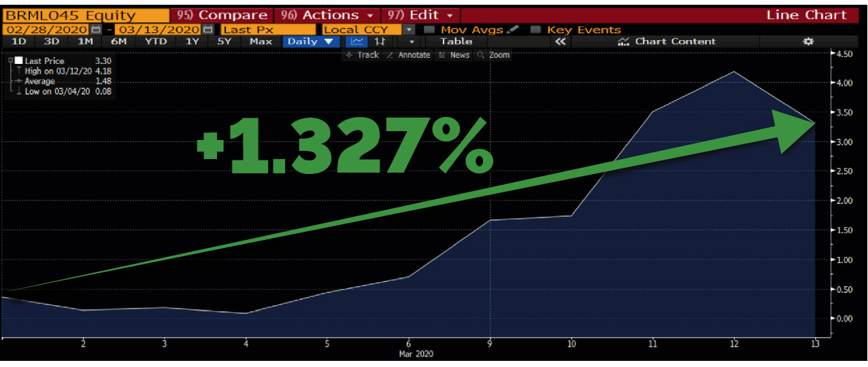Activate the Track crosshair tool
The height and width of the screenshot is (367, 868).
coord(362,55)
